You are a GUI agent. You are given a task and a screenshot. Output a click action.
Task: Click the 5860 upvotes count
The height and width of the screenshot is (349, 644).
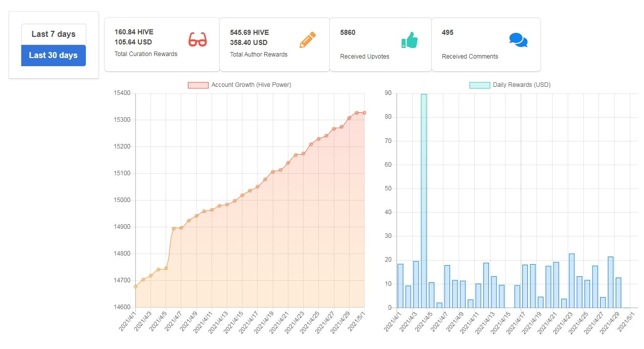pyautogui.click(x=348, y=32)
